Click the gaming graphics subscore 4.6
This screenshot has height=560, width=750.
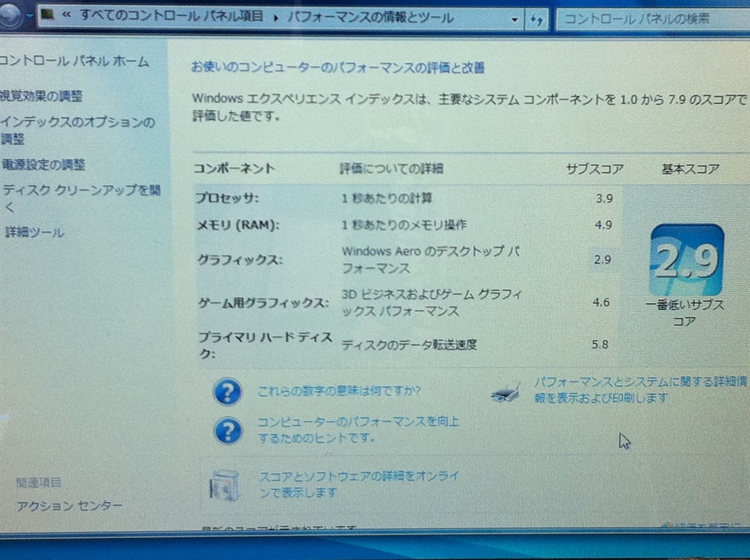[601, 302]
